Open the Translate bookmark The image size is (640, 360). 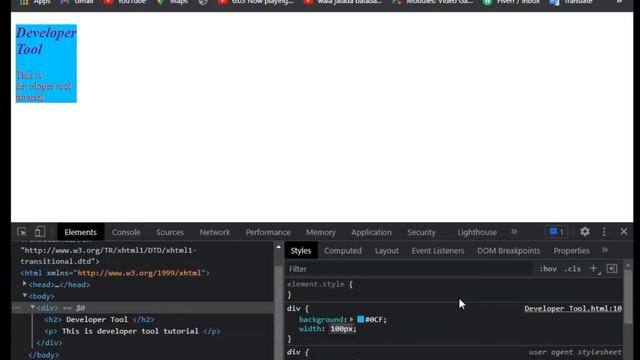pyautogui.click(x=571, y=2)
